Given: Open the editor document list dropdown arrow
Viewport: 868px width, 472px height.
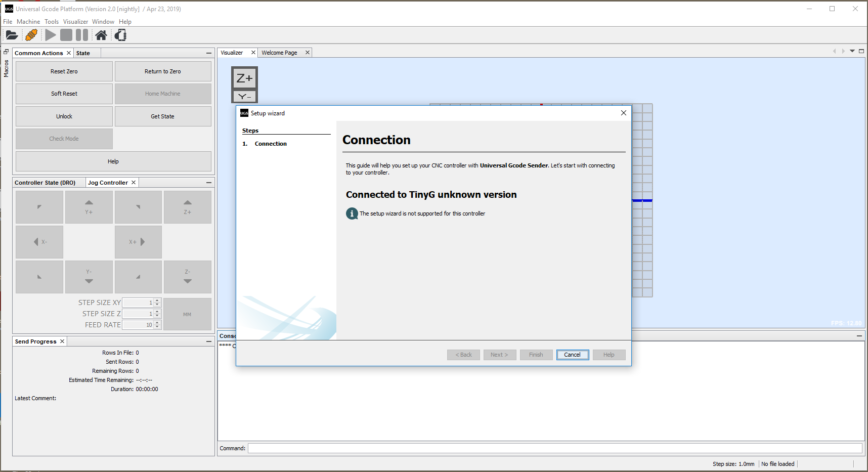Looking at the screenshot, I should tap(852, 51).
